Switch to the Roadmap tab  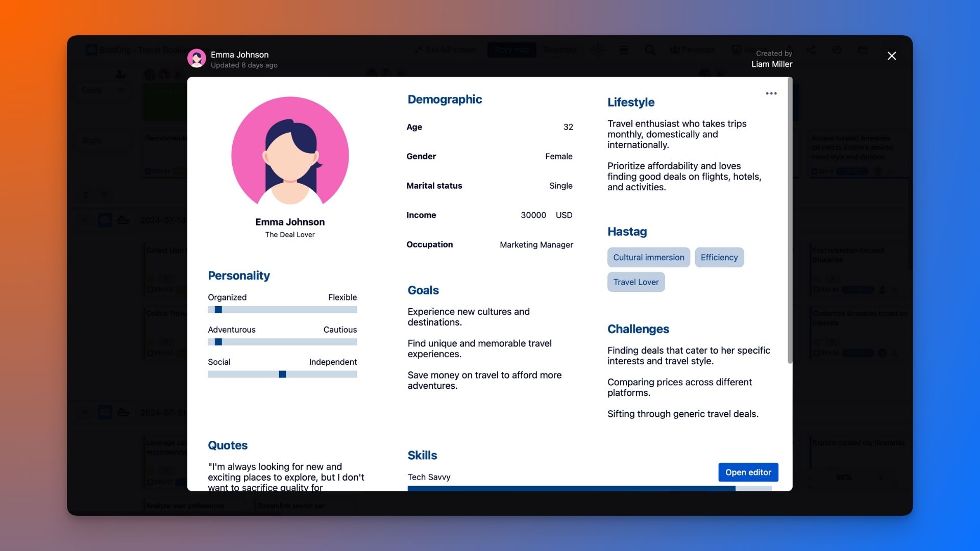(560, 50)
